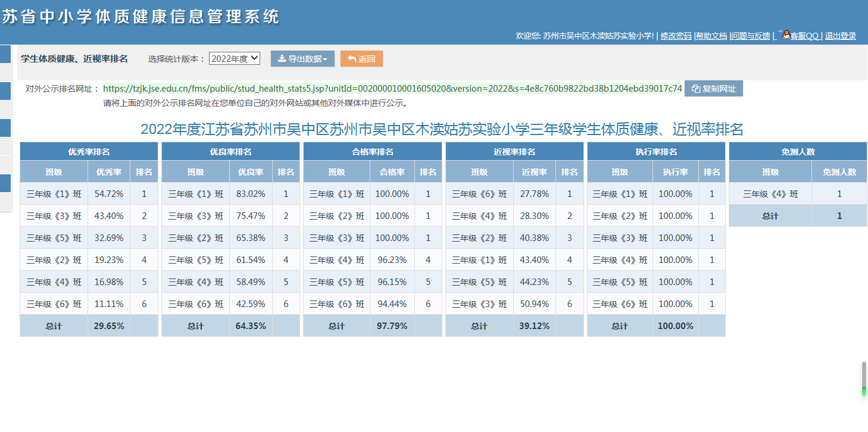This screenshot has width=868, height=432.
Task: Click the 40.38% myopia rate cell
Action: click(535, 238)
